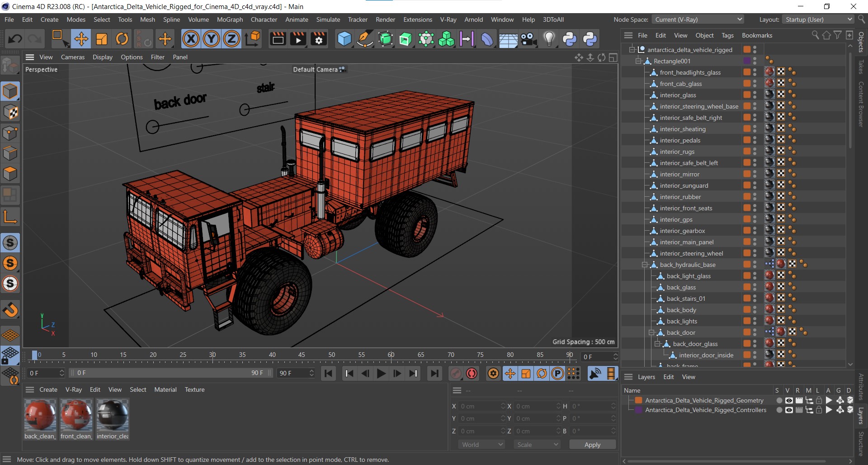This screenshot has width=868, height=465.
Task: Open the Content Browser side tab
Action: point(861,104)
